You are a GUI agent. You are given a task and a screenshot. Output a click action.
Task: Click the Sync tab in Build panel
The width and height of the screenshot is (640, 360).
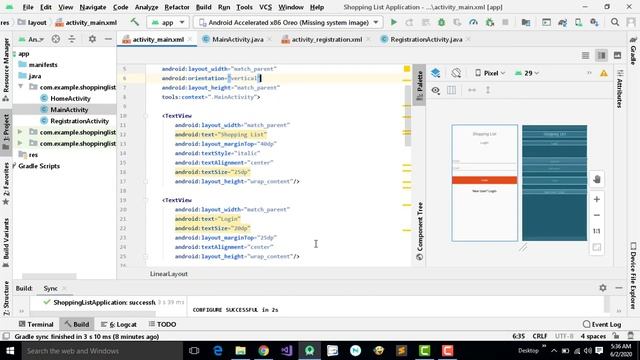(x=51, y=288)
